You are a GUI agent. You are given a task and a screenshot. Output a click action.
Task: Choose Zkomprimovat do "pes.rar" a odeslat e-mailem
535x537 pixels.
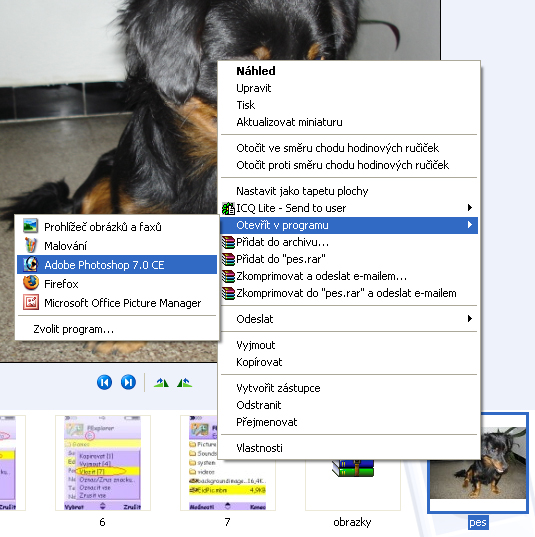point(349,293)
